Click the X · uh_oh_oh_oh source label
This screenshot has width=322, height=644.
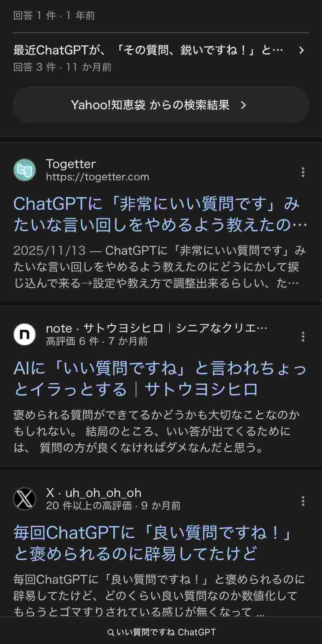tap(94, 493)
